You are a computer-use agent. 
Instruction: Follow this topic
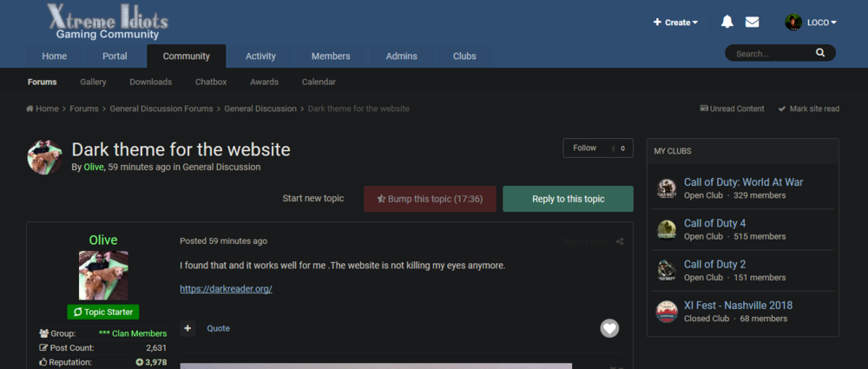pyautogui.click(x=584, y=148)
